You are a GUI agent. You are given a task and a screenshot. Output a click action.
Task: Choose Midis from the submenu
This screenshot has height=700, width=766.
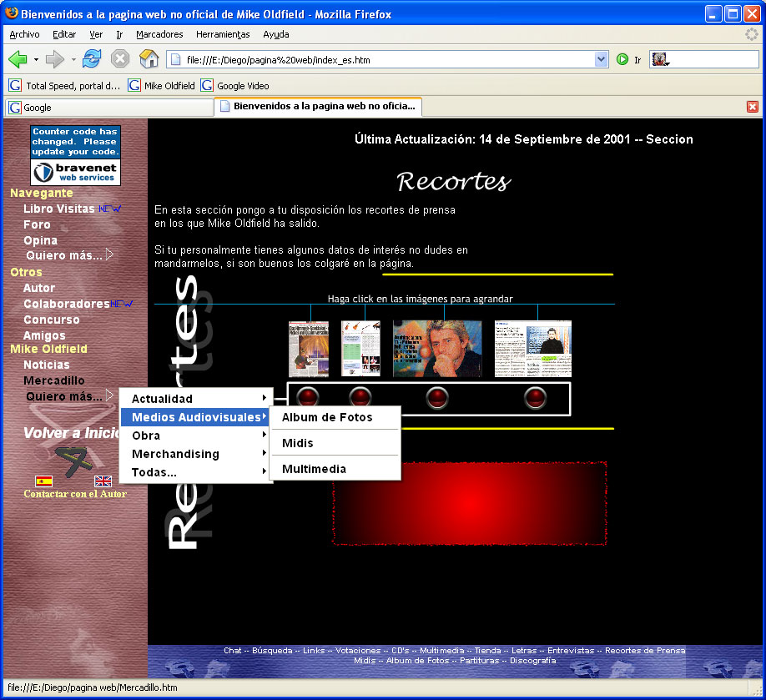pyautogui.click(x=335, y=443)
